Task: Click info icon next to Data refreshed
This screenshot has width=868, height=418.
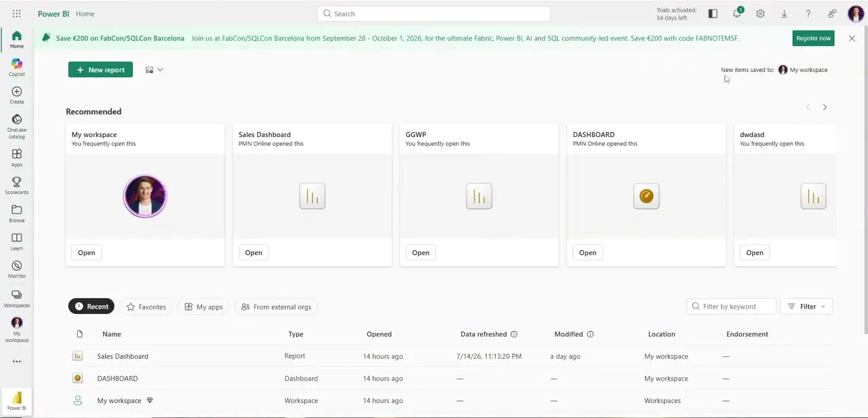Action: tap(514, 334)
